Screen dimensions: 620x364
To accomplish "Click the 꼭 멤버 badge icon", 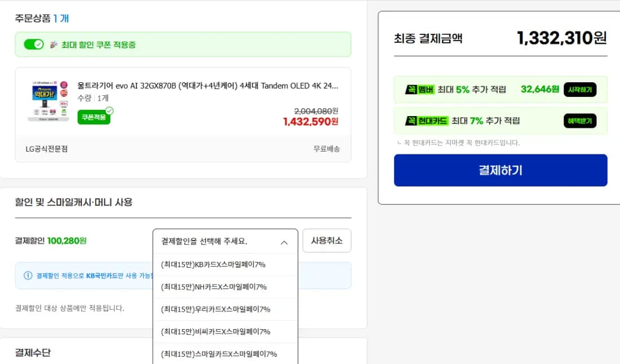I will pyautogui.click(x=419, y=90).
